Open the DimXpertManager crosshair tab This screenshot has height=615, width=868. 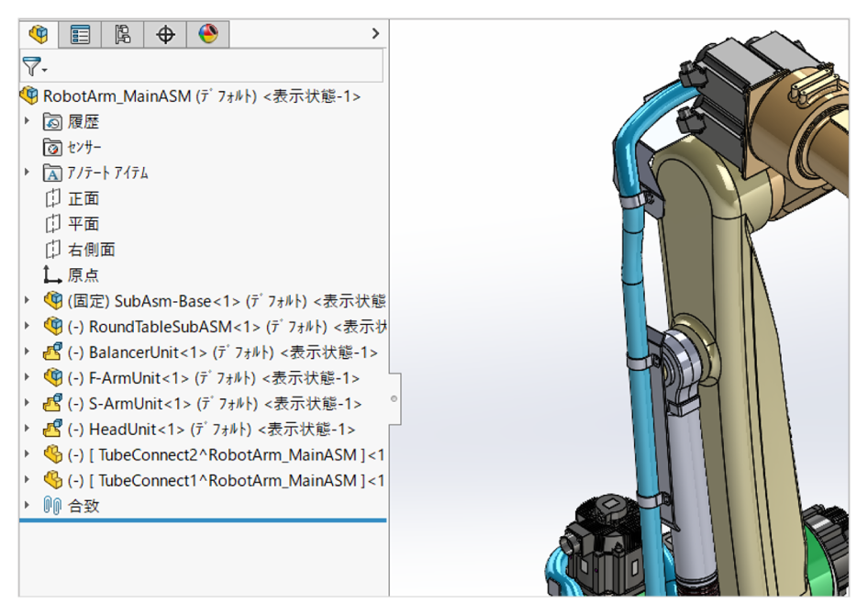point(165,35)
